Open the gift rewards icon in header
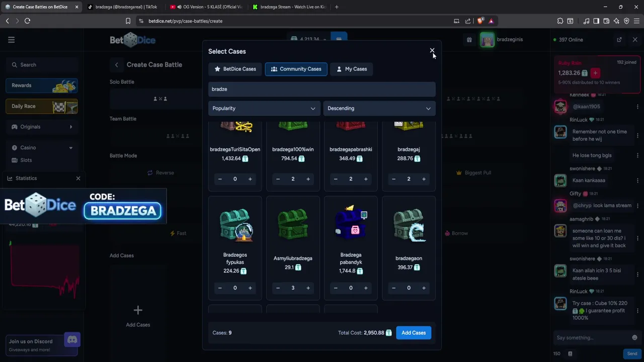The height and width of the screenshot is (362, 644). [469, 40]
